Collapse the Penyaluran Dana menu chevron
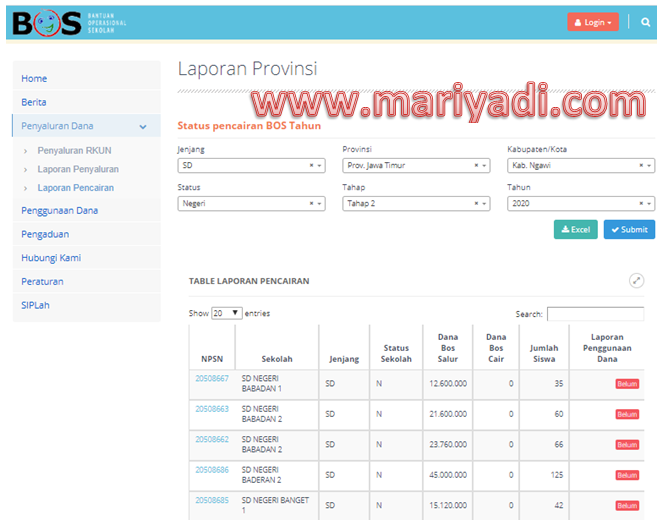This screenshot has width=661, height=525. 143,126
